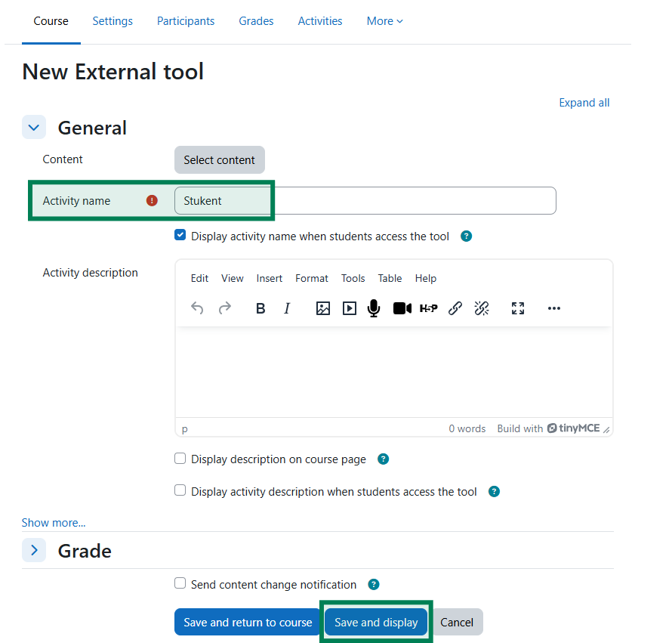Image resolution: width=672 pixels, height=643 pixels.
Task: Record audio with microphone icon
Action: click(x=374, y=308)
